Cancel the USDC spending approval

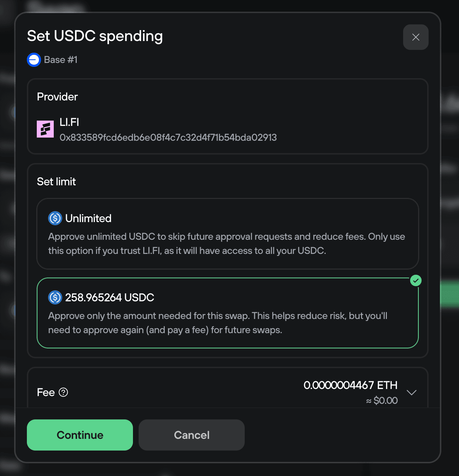coord(191,435)
